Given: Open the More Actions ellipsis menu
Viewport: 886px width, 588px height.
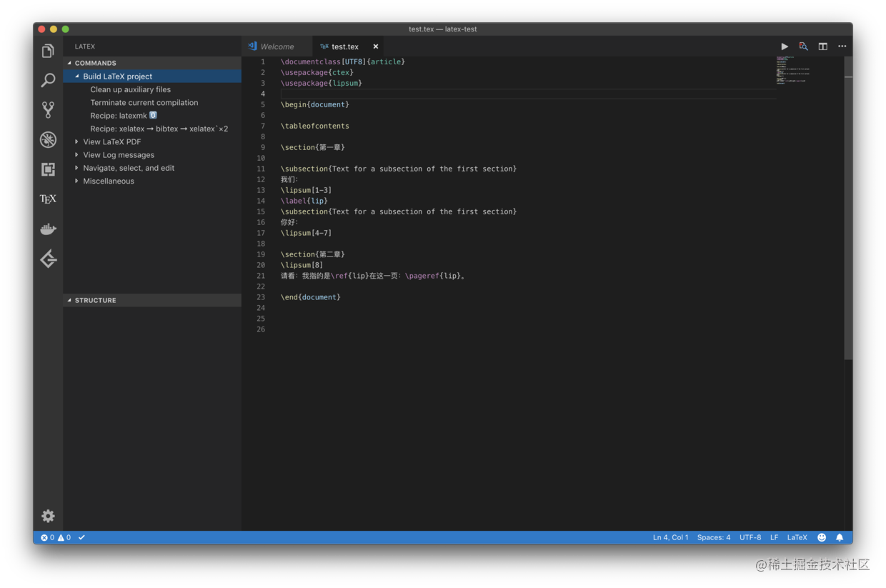Looking at the screenshot, I should [842, 46].
